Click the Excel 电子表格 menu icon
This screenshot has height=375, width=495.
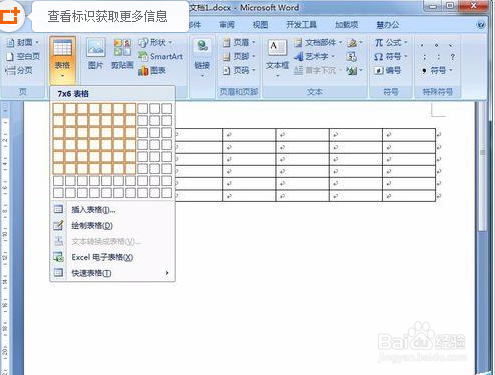point(58,257)
